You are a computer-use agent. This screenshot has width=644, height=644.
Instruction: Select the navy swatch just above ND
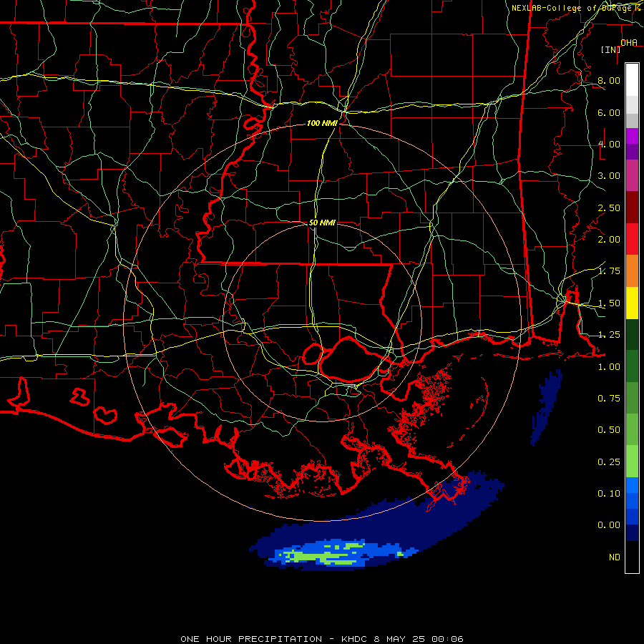[632, 532]
